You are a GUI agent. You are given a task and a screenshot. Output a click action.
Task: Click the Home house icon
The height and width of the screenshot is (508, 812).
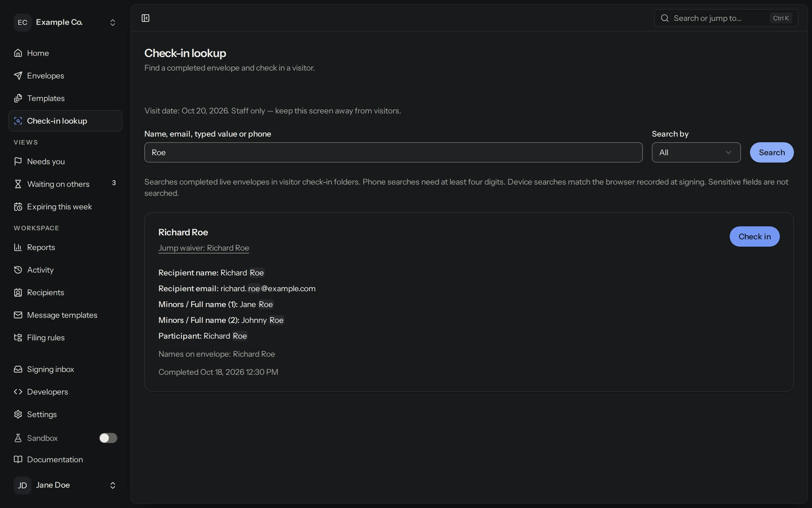pos(18,53)
